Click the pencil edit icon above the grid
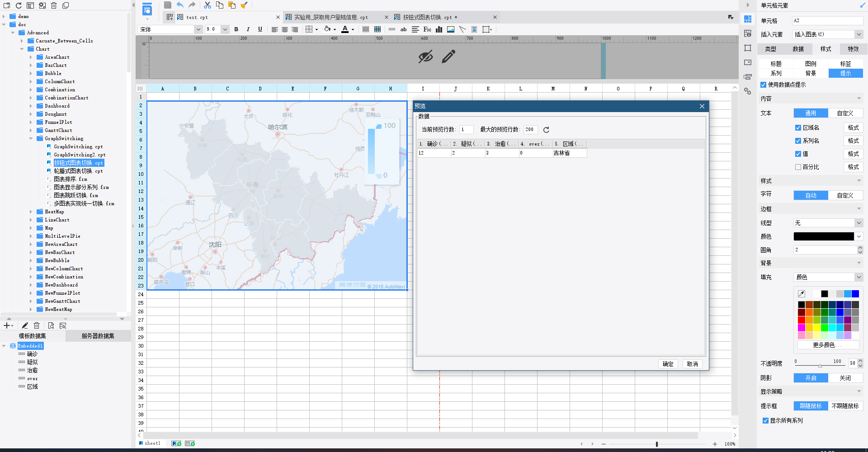The image size is (868, 452). [x=448, y=56]
